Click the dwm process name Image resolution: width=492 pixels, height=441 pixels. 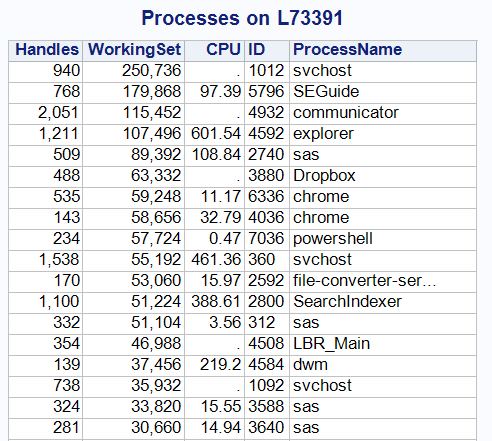(310, 365)
